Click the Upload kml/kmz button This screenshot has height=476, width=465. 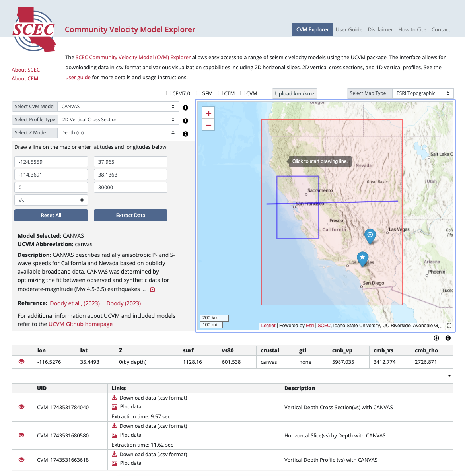point(295,93)
